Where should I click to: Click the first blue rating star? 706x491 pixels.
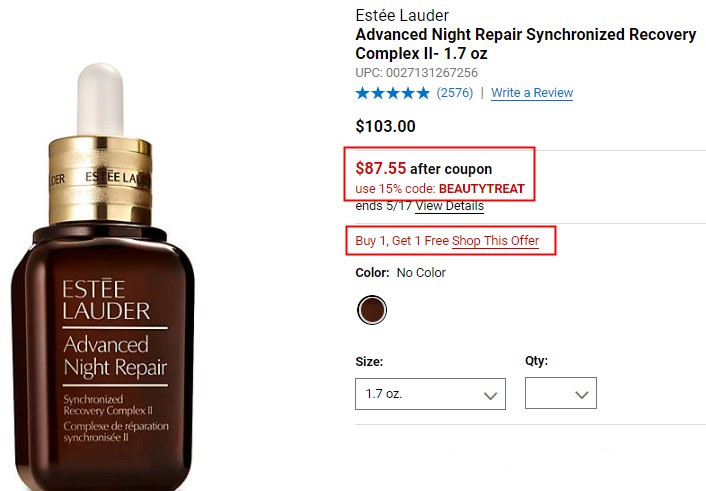click(362, 93)
